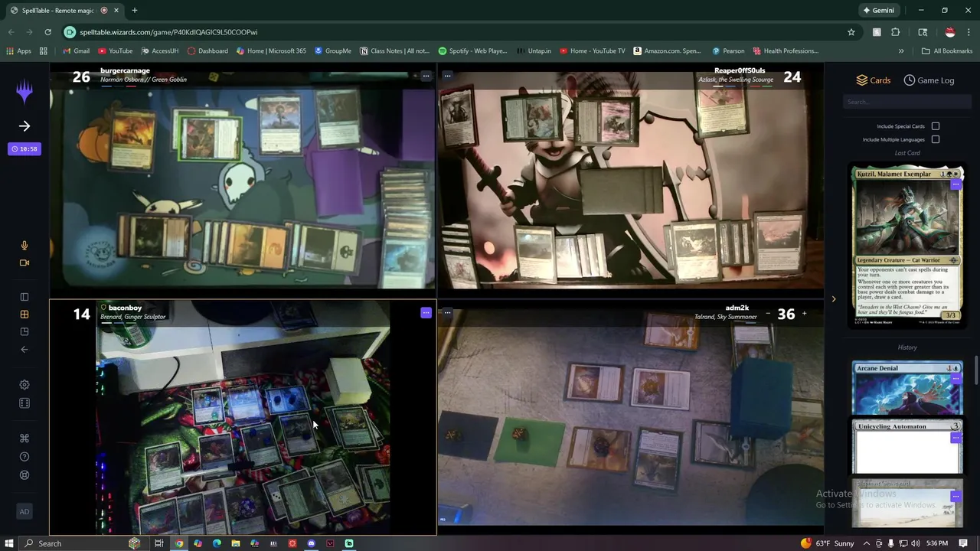
Task: Open the Gmail bookmark
Action: tap(76, 51)
